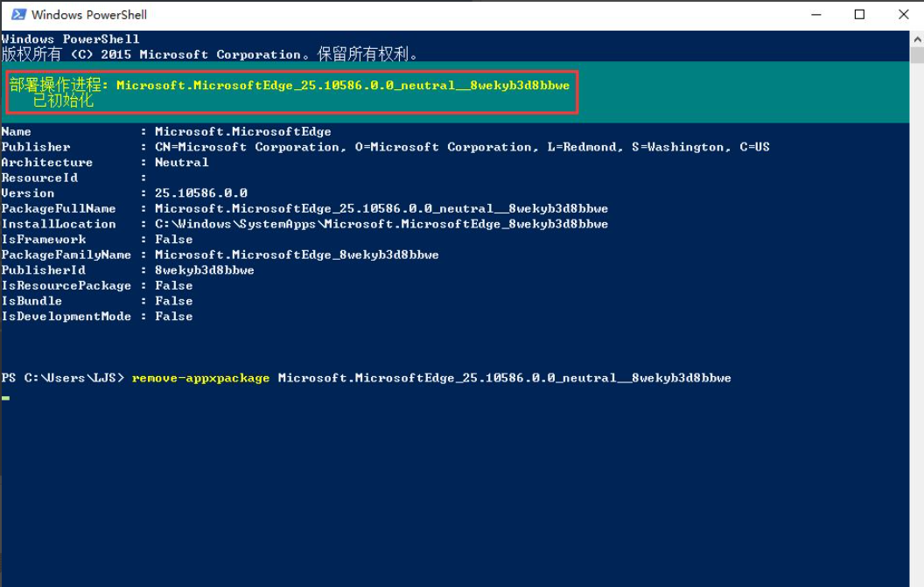
Task: Click the IsDevelopmentMode False value
Action: pos(173,317)
